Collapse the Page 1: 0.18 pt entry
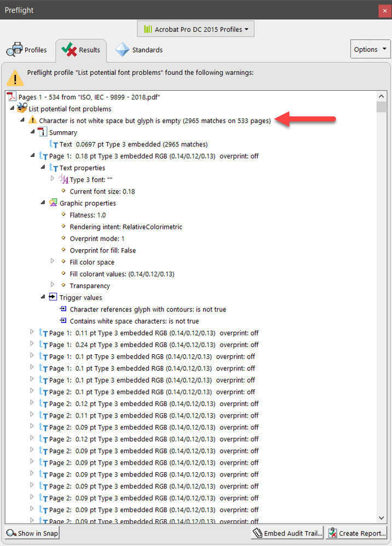The height and width of the screenshot is (546, 392). point(32,155)
